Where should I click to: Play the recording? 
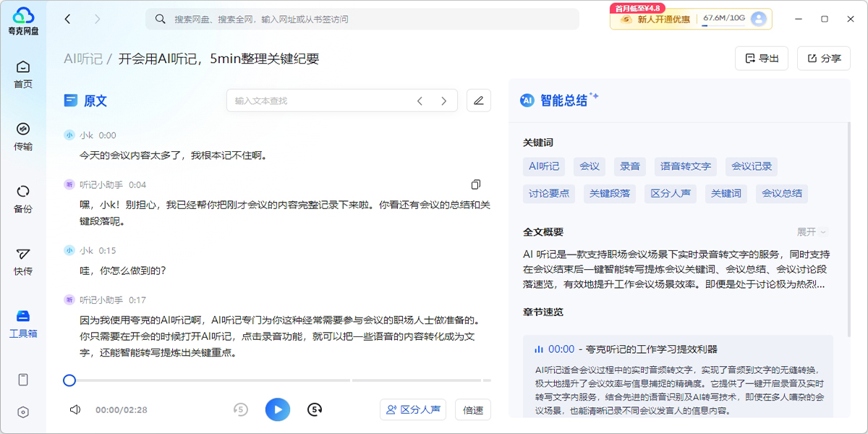coord(278,409)
